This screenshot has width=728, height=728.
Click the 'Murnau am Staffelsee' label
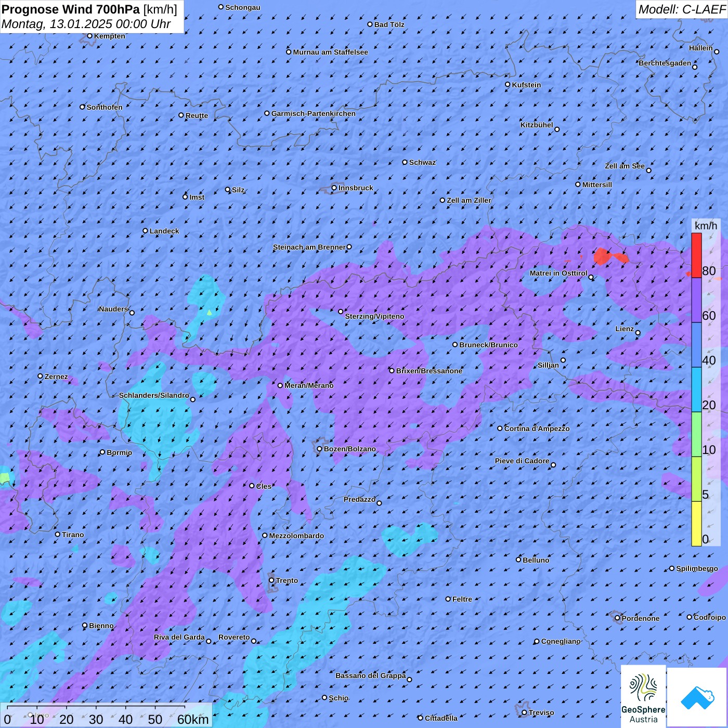[x=331, y=52]
